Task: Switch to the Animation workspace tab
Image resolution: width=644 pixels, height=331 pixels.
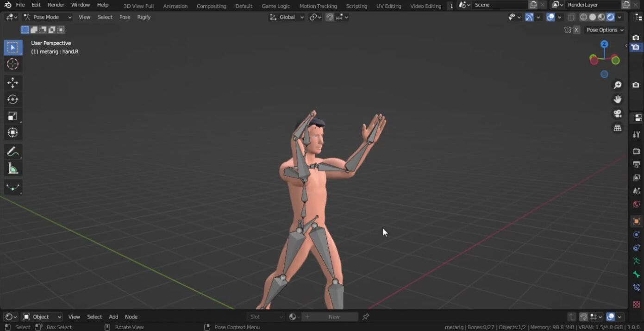Action: [175, 6]
